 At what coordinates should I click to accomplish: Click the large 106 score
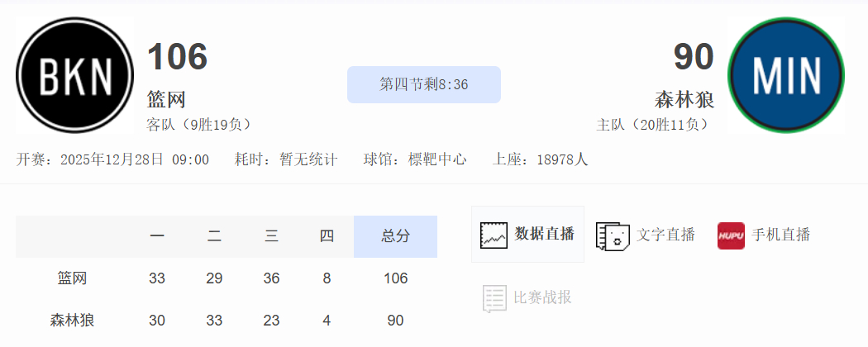pos(177,56)
